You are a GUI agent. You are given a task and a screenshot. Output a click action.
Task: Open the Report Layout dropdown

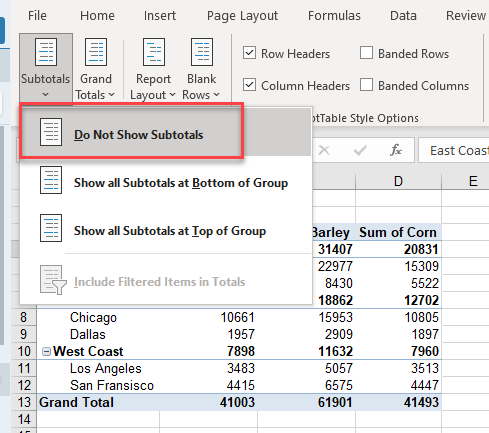point(153,68)
